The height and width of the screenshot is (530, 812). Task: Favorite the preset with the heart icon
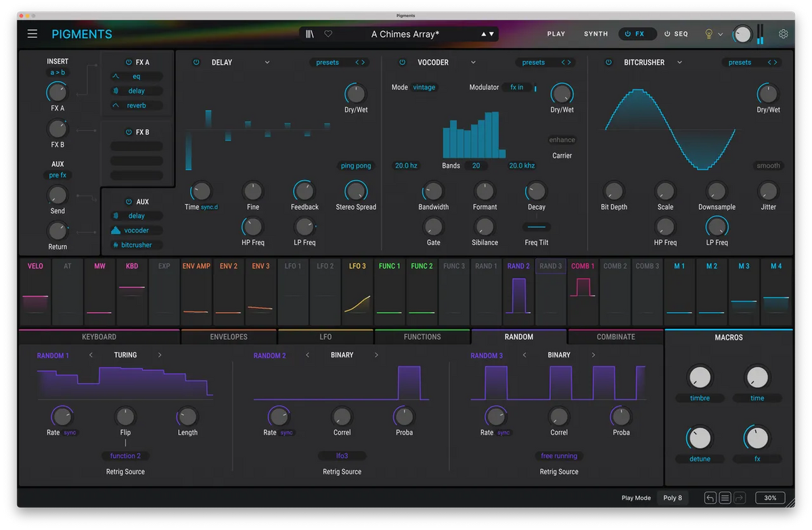[x=328, y=34]
